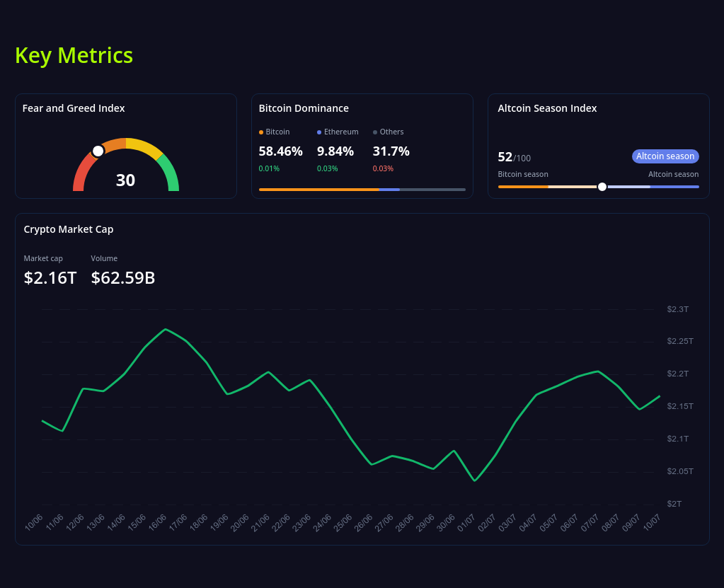Click the red 0.03% Others change
Screen dimensions: 724x588
coord(384,168)
